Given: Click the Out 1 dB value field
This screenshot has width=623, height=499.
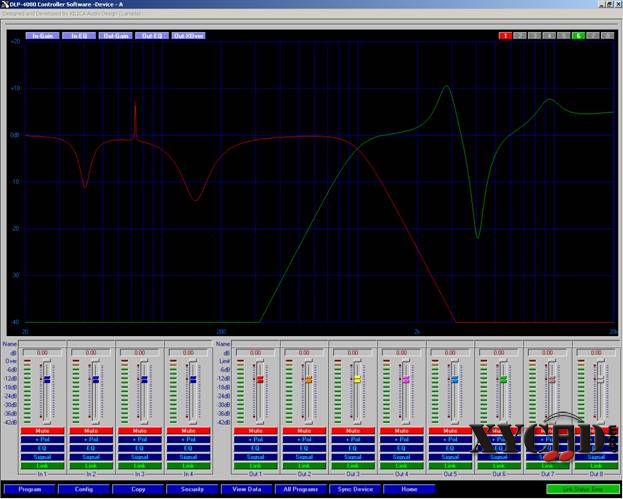Looking at the screenshot, I should (x=255, y=353).
